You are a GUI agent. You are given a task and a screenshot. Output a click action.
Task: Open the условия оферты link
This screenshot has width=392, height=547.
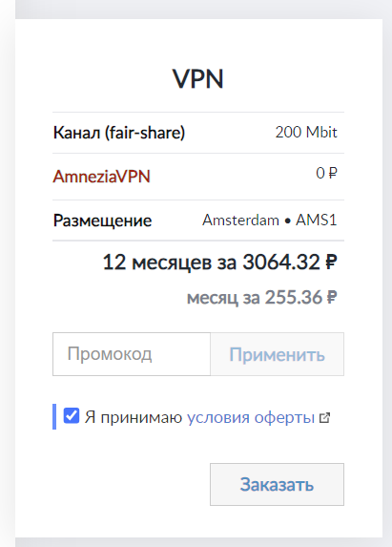pyautogui.click(x=251, y=417)
